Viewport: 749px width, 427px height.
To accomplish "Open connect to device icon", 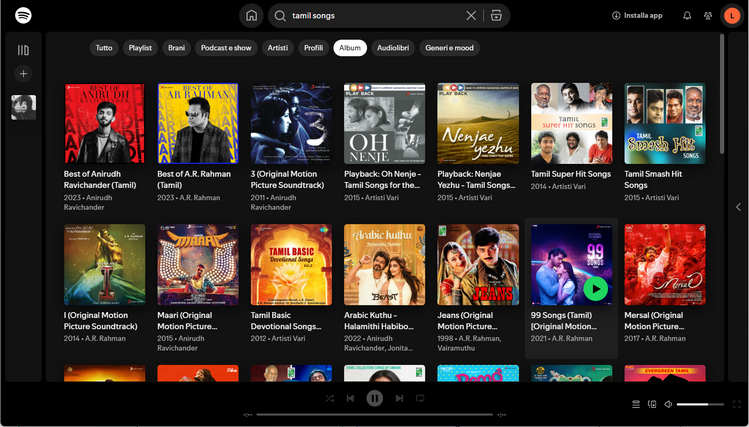I will pyautogui.click(x=652, y=404).
